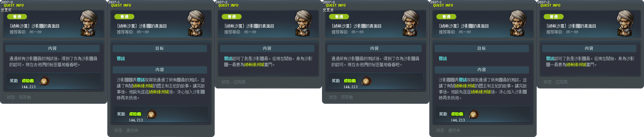Screen dimensions: 644x137
Task: Click NPC portrait in 变更前 set's 已完成 panel
Action: click(x=304, y=23)
